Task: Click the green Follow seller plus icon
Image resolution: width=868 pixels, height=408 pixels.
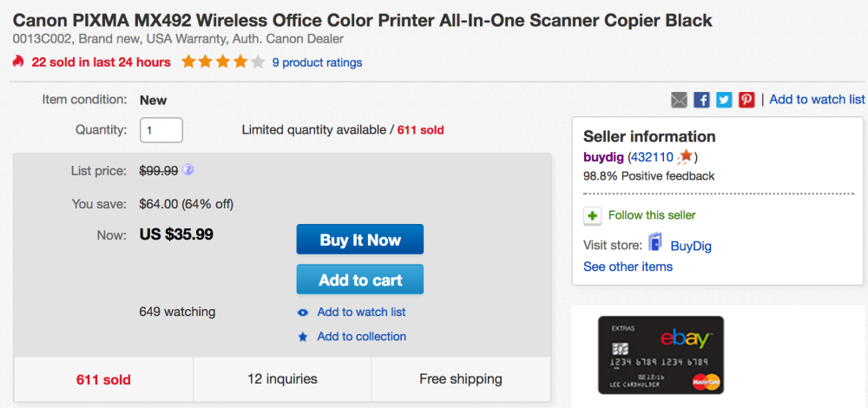Action: (592, 215)
